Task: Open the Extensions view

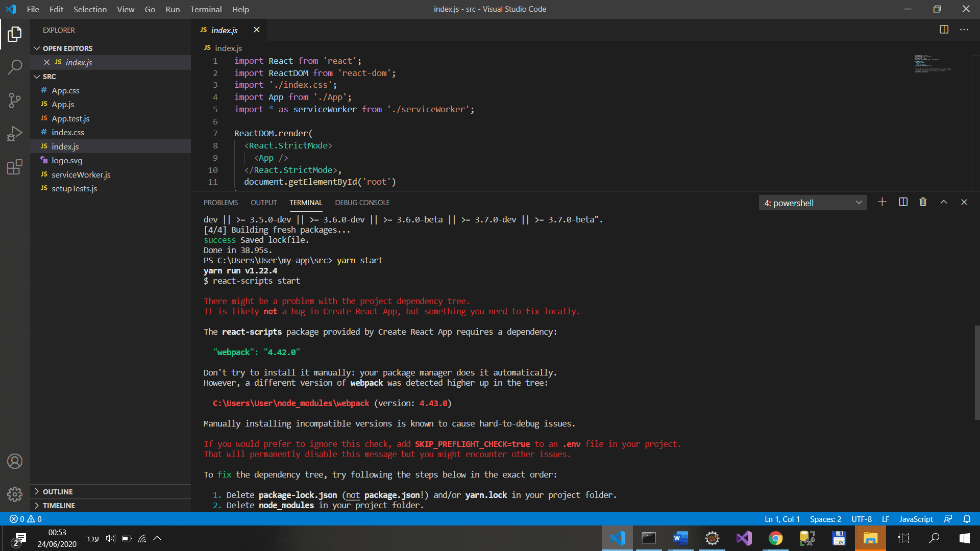Action: (15, 167)
